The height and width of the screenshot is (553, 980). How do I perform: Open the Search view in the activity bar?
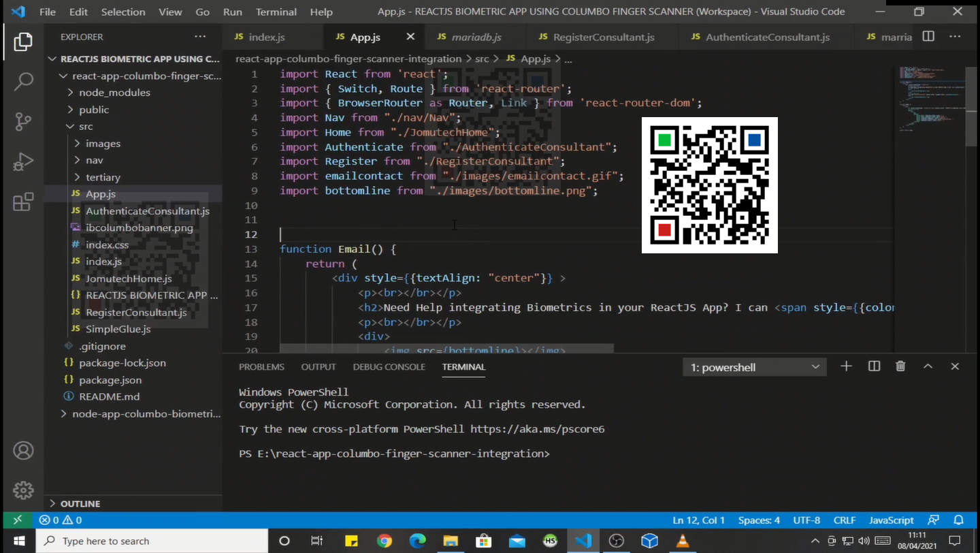point(23,80)
